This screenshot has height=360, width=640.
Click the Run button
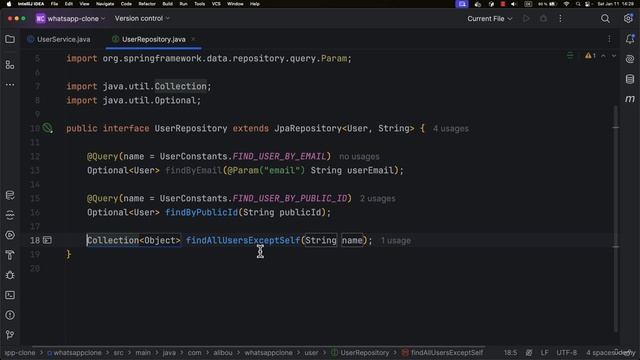[x=526, y=19]
